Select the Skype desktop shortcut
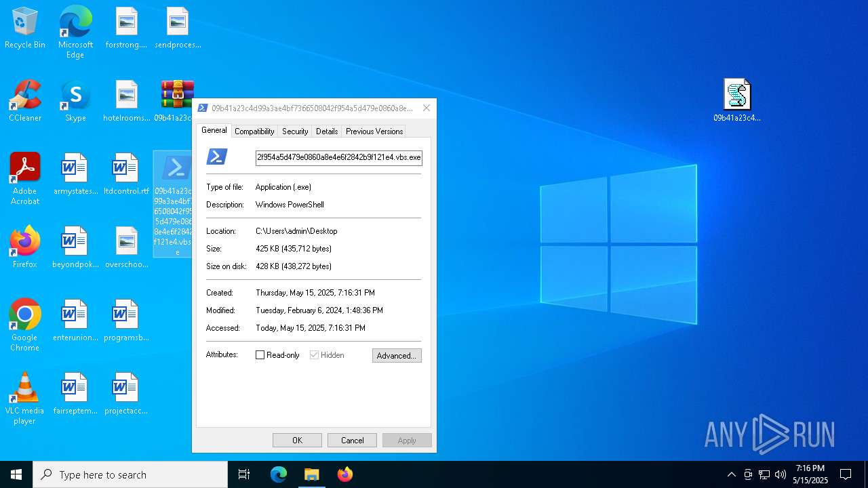 tap(75, 102)
